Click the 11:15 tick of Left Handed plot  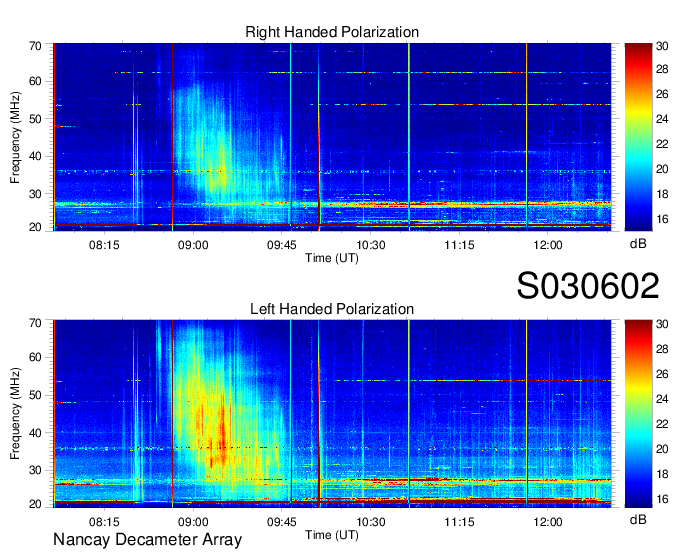pyautogui.click(x=459, y=521)
